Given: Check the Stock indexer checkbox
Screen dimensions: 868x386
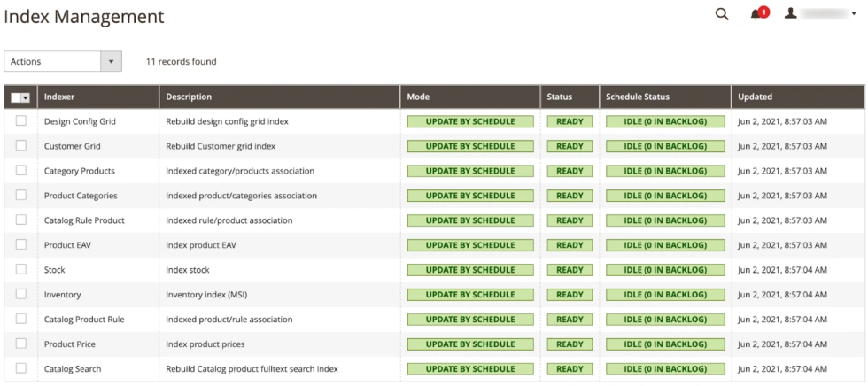Looking at the screenshot, I should pyautogui.click(x=21, y=269).
